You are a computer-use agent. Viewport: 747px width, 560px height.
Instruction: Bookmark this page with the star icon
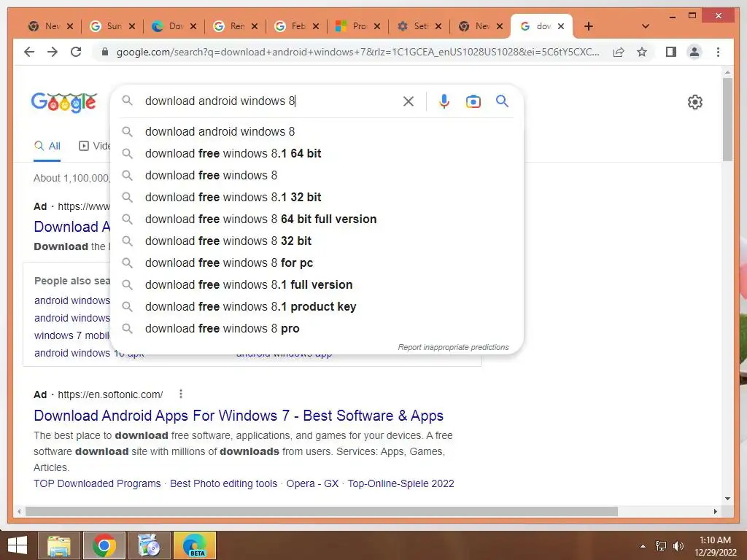click(642, 52)
